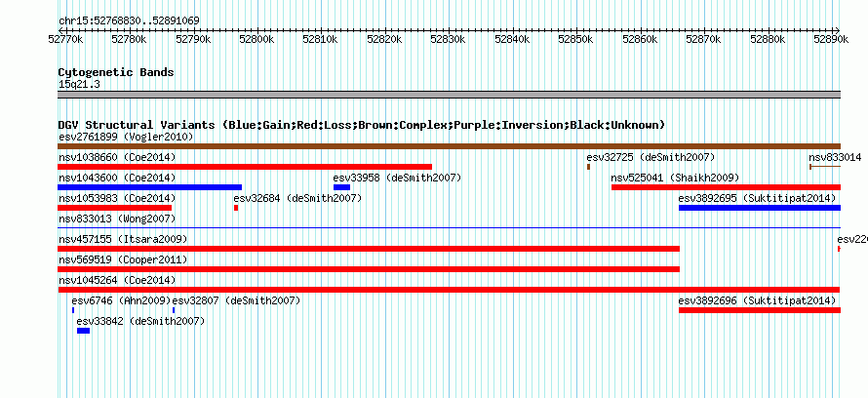Open the esv2761899 (Vogler2010) label

coord(126,137)
